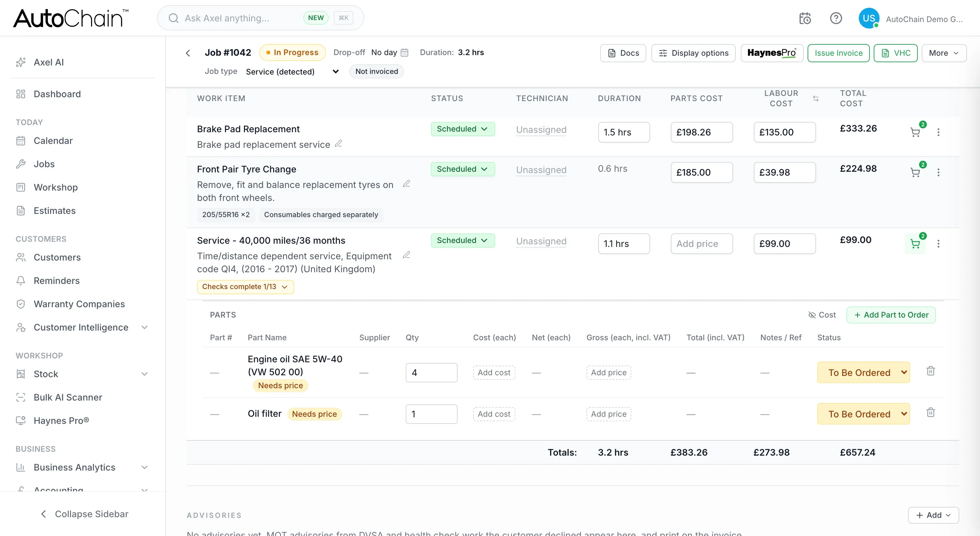Screen dimensions: 980x536
Task: Open more options for Service 40,000 miles row
Action: 939,243
